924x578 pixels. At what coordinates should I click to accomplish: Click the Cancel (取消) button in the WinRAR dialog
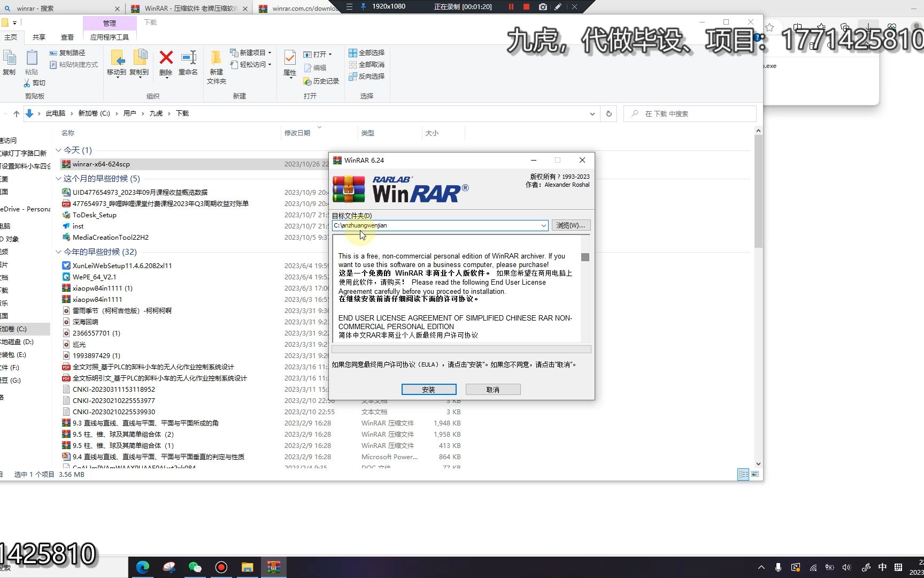click(493, 390)
